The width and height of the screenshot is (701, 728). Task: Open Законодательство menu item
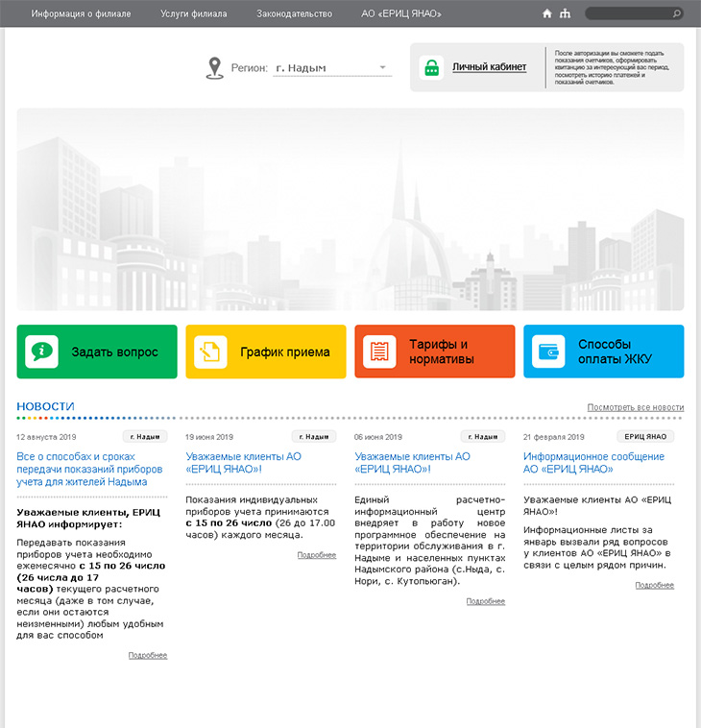(295, 14)
